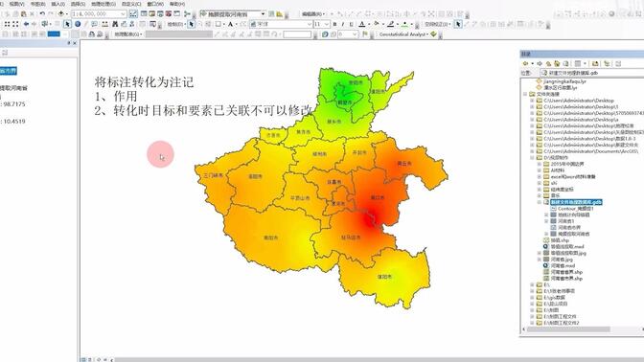644x362 pixels.
Task: Open the 窗口(W) menu
Action: click(x=155, y=4)
